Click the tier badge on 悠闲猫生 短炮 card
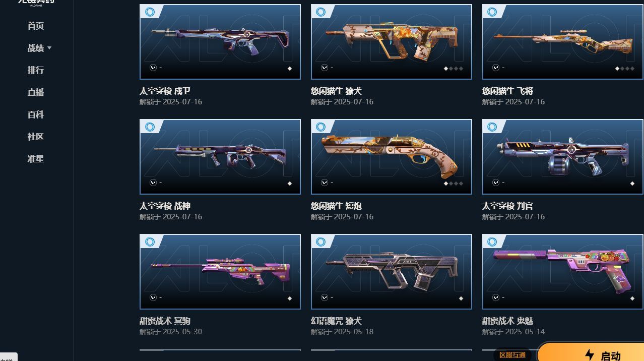 pyautogui.click(x=321, y=127)
